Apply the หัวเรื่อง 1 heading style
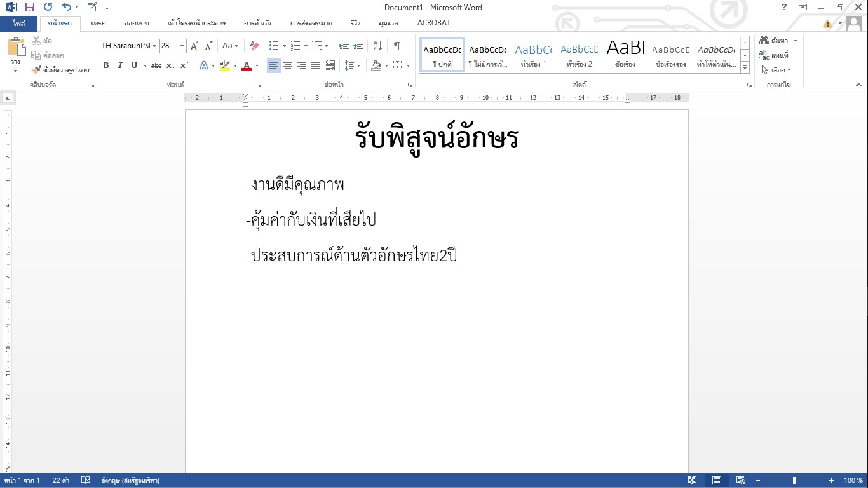Image resolution: width=868 pixels, height=488 pixels. click(533, 55)
